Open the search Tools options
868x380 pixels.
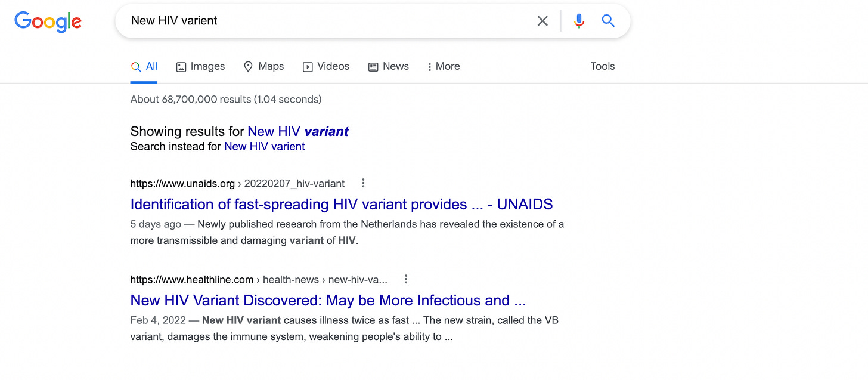603,66
